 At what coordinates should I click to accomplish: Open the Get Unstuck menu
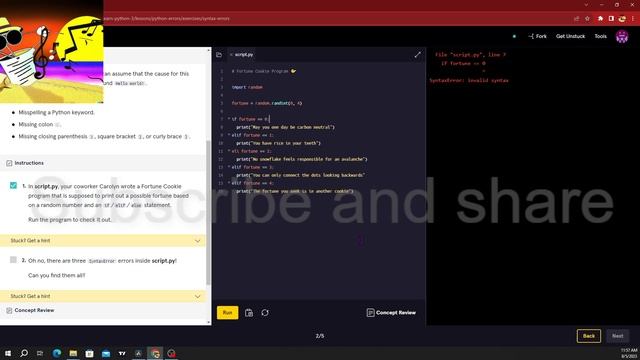click(x=570, y=36)
